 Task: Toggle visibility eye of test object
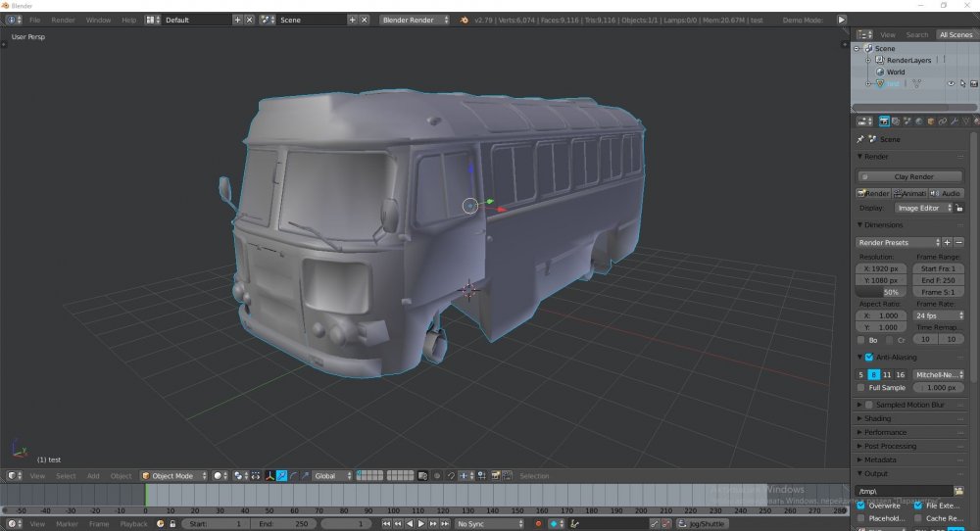coord(950,84)
